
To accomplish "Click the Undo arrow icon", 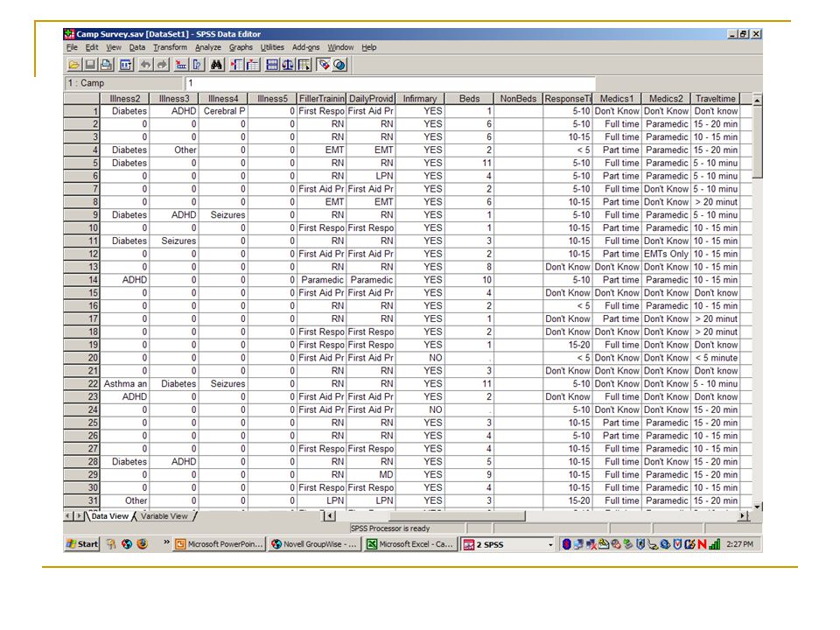I will point(146,65).
